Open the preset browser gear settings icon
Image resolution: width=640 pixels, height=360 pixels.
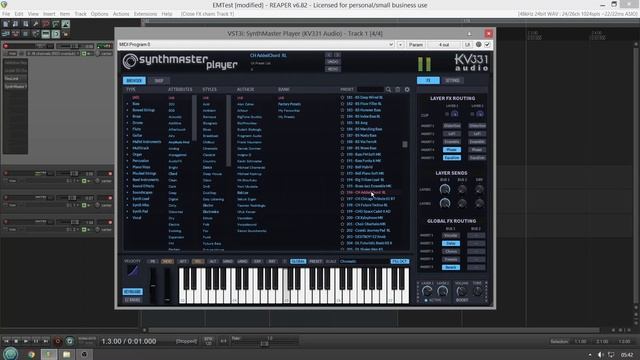407,89
